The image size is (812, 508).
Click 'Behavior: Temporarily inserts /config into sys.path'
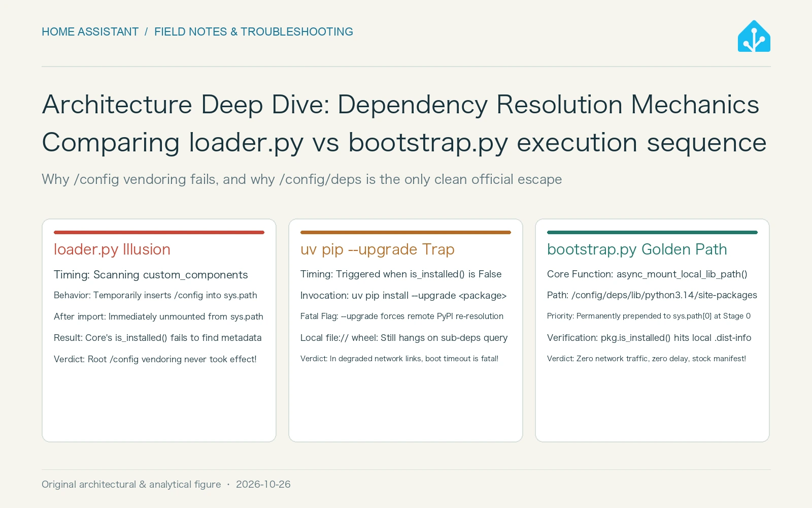pyautogui.click(x=155, y=295)
